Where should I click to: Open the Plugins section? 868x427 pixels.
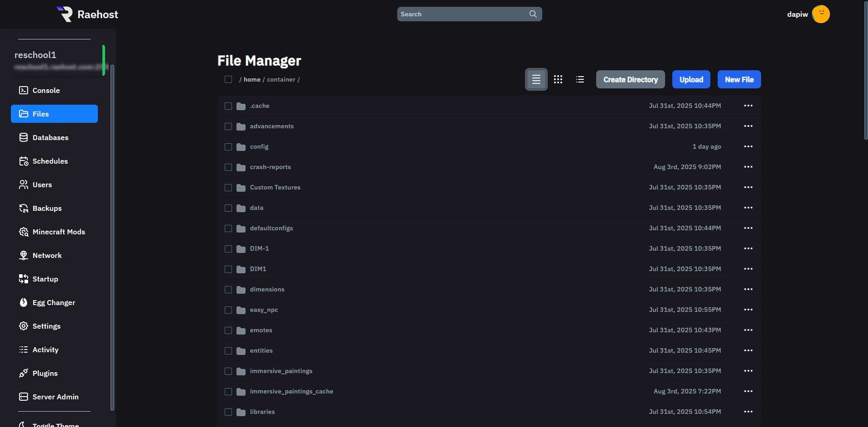(45, 373)
